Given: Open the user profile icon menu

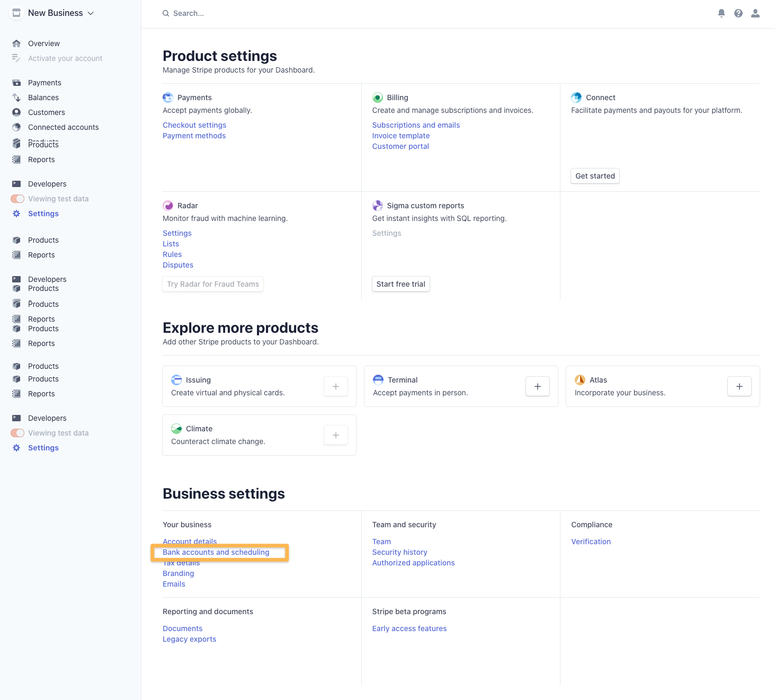Looking at the screenshot, I should click(x=755, y=13).
